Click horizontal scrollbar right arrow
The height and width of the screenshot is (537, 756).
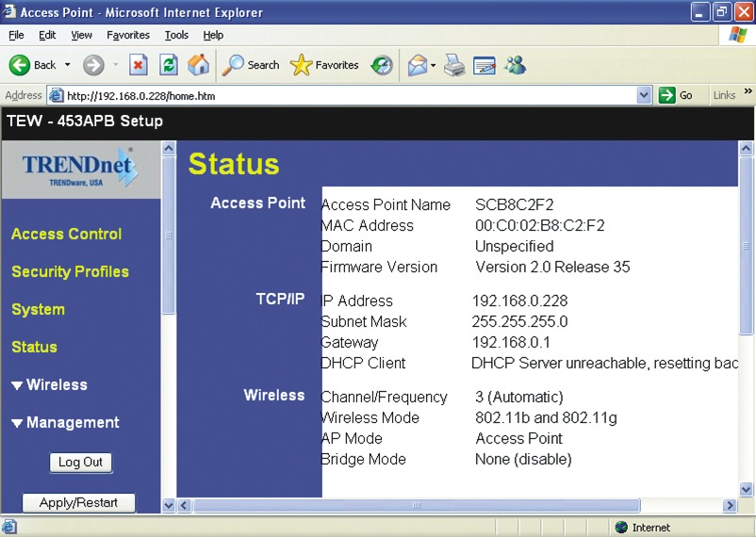730,505
